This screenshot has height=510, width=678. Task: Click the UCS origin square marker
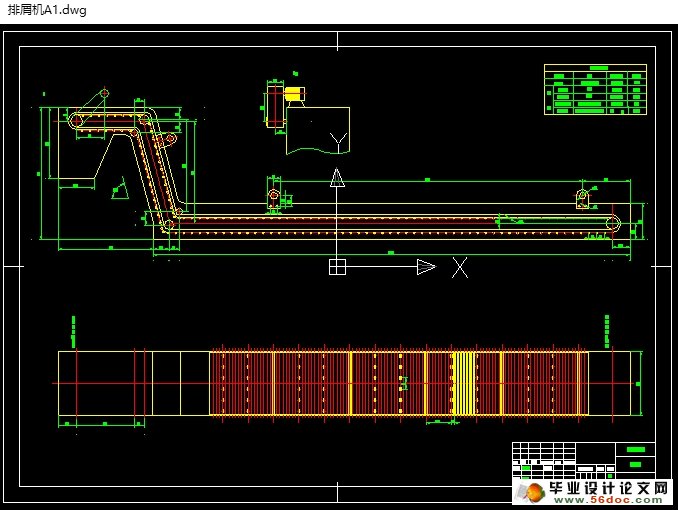337,266
